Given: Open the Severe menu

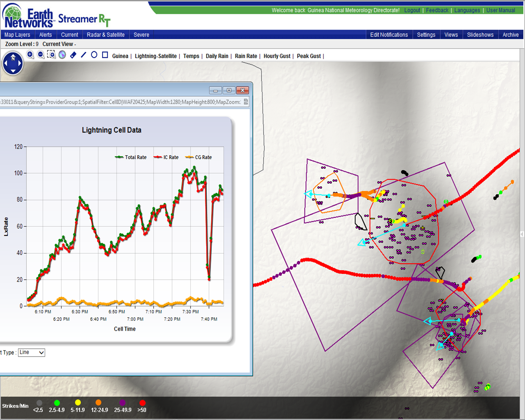Looking at the screenshot, I should 141,35.
